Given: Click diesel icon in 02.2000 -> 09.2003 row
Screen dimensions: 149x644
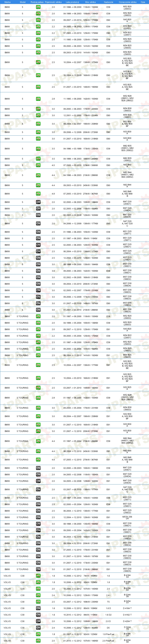Looking at the screenshot, I should (38, 468).
